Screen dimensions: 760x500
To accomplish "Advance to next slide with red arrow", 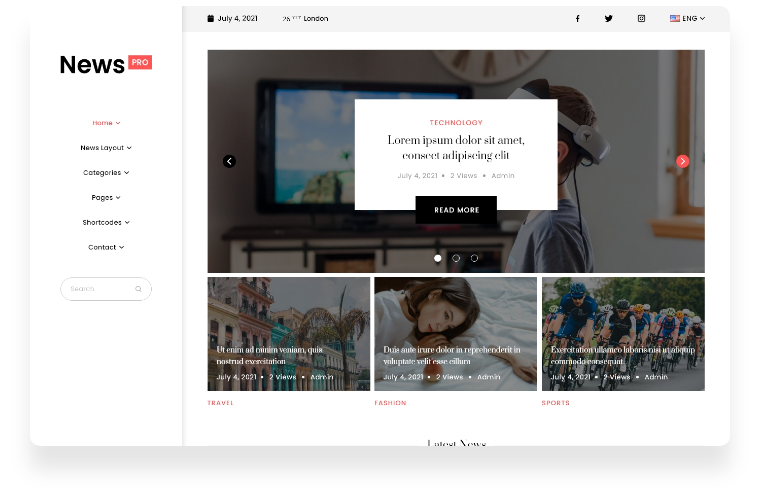I will coord(682,161).
